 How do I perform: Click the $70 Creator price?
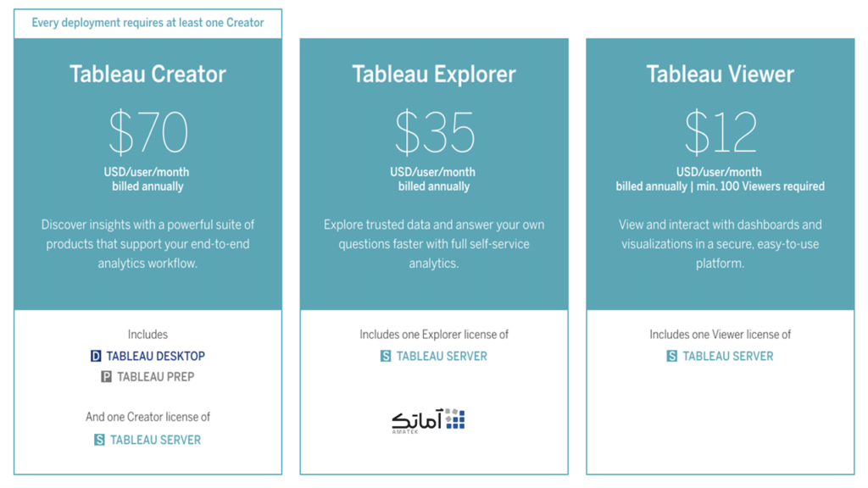point(147,133)
